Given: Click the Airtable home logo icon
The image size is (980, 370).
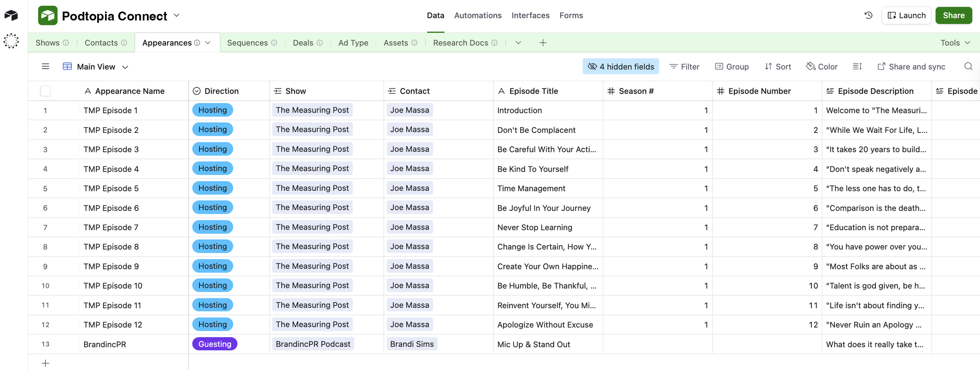Looking at the screenshot, I should 11,16.
